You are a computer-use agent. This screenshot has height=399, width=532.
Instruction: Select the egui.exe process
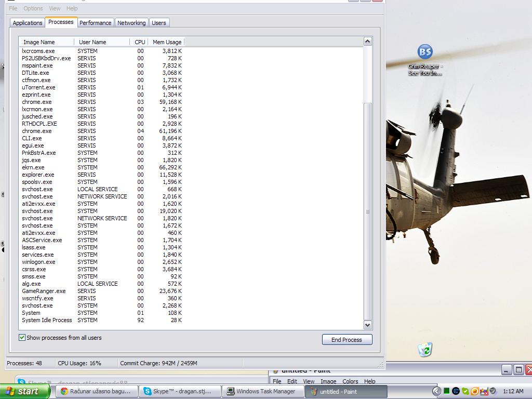102,145
